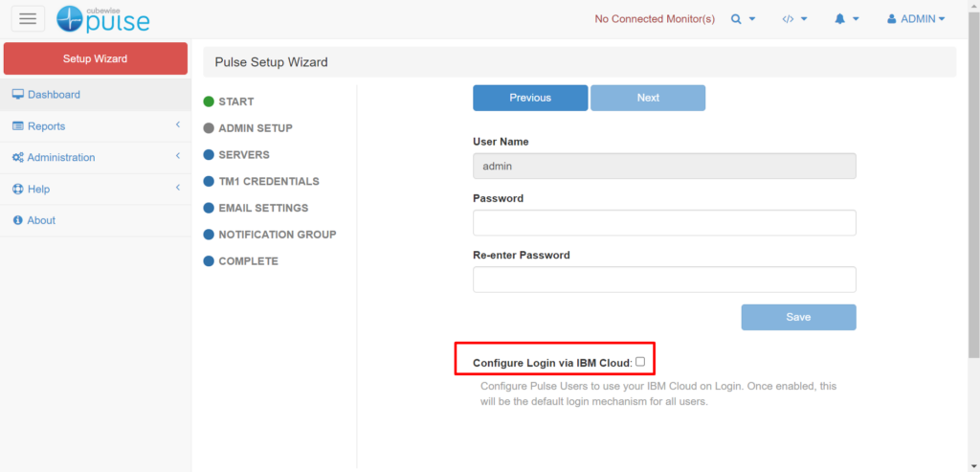
Task: Jump to TM1 CREDENTIALS step
Action: (268, 181)
